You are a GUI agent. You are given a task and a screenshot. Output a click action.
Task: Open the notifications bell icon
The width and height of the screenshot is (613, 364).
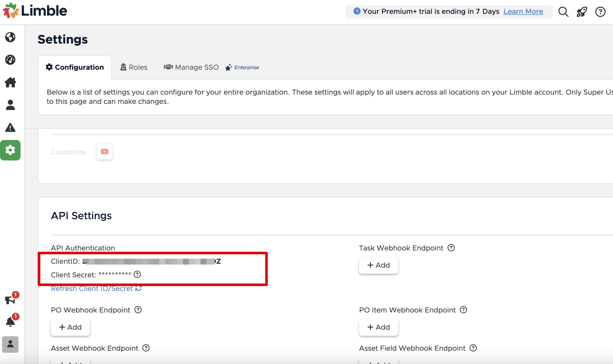pyautogui.click(x=10, y=321)
